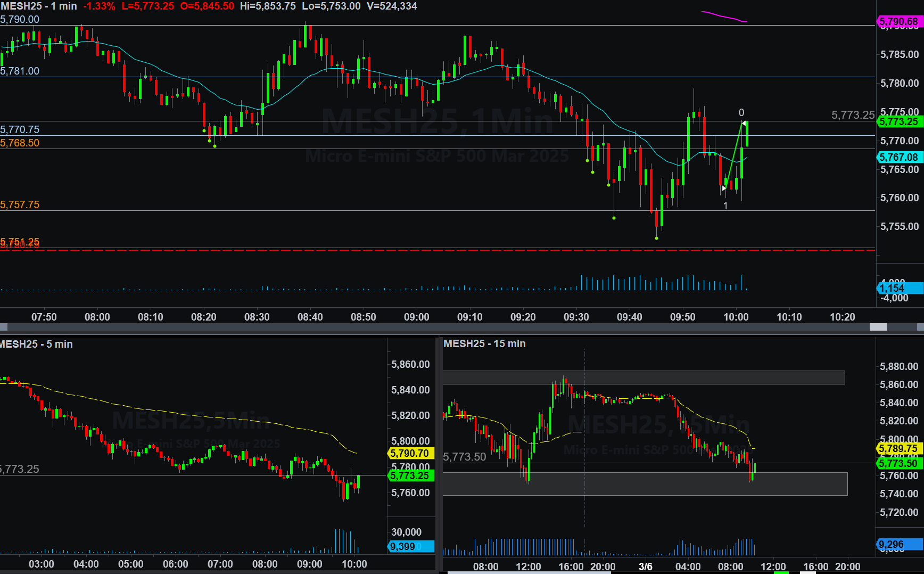Screen dimensions: 924x574
Task: Click the MESH25 - 15 min chart title
Action: tap(484, 343)
